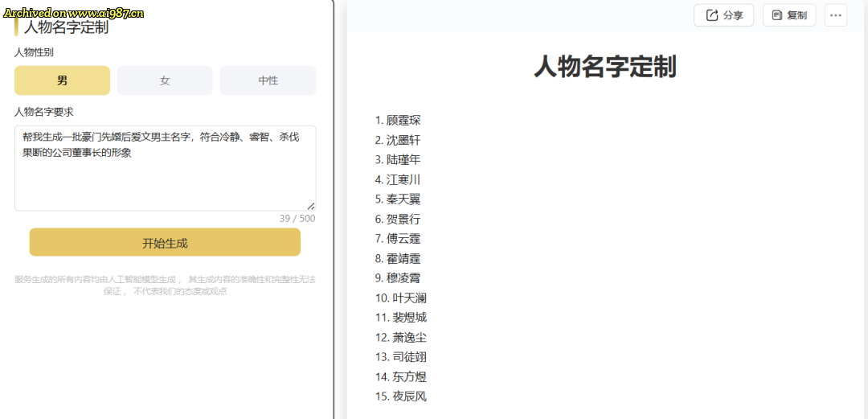Click the name 秦天翼 in the list

pyautogui.click(x=403, y=199)
